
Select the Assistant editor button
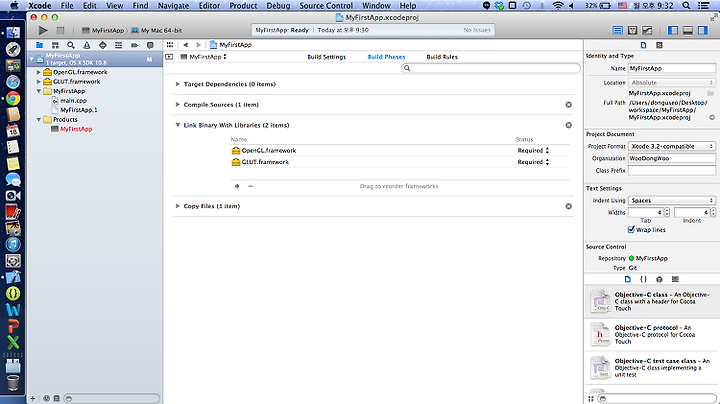point(632,30)
